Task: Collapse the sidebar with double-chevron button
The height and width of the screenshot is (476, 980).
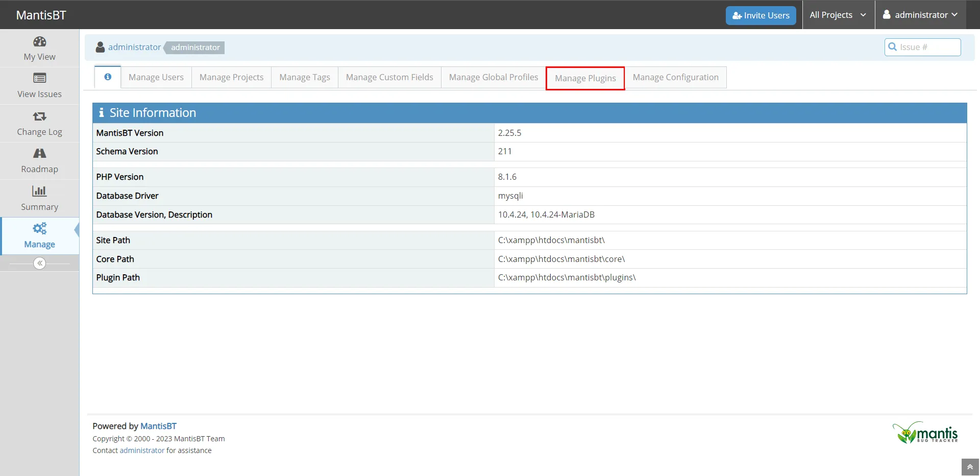Action: (x=39, y=263)
